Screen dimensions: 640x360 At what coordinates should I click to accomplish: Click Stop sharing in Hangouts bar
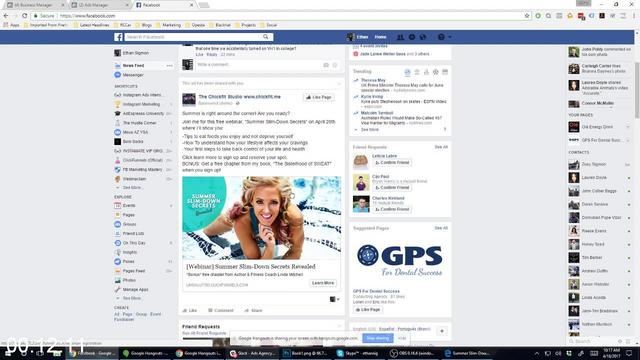pyautogui.click(x=378, y=338)
